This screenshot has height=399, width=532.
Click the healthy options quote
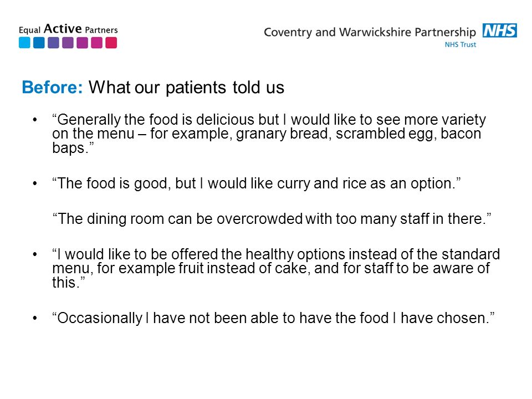[x=276, y=268]
